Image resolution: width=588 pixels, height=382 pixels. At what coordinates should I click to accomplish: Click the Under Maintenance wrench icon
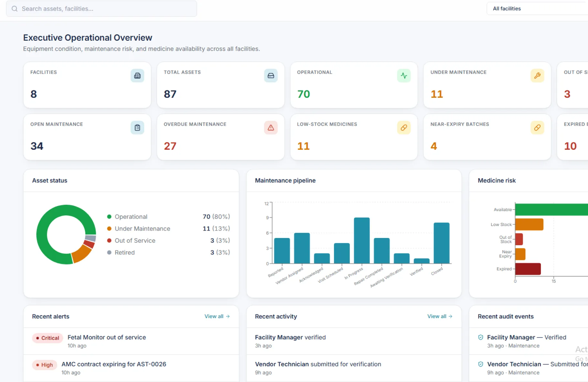click(537, 76)
